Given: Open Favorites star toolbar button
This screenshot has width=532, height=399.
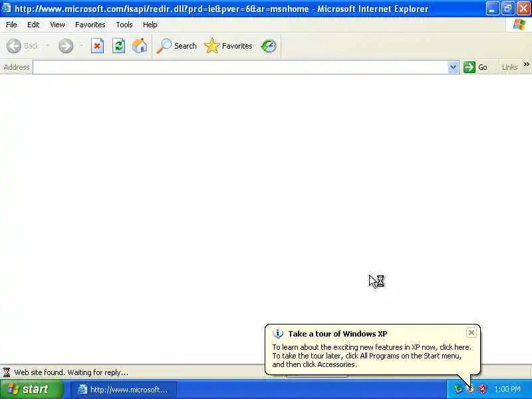Looking at the screenshot, I should pyautogui.click(x=228, y=46).
